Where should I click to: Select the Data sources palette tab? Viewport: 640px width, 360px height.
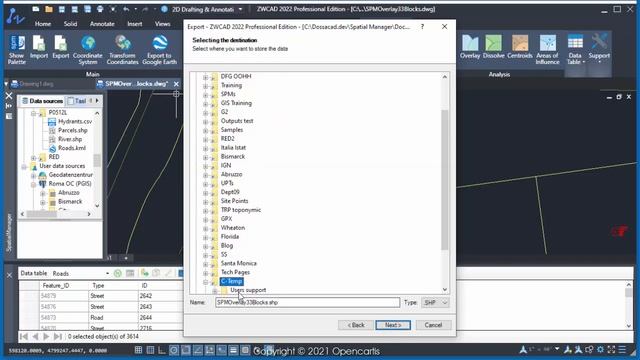43,100
